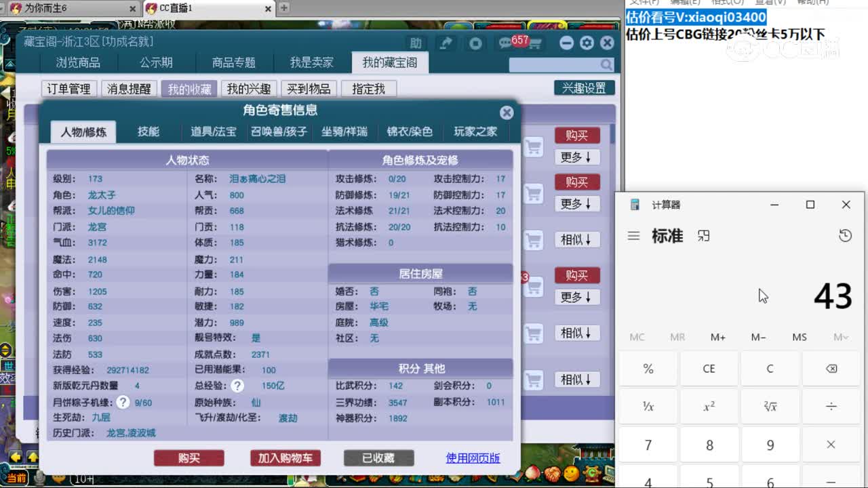The height and width of the screenshot is (488, 868).
Task: Open the 使用网页版 link
Action: (x=473, y=458)
